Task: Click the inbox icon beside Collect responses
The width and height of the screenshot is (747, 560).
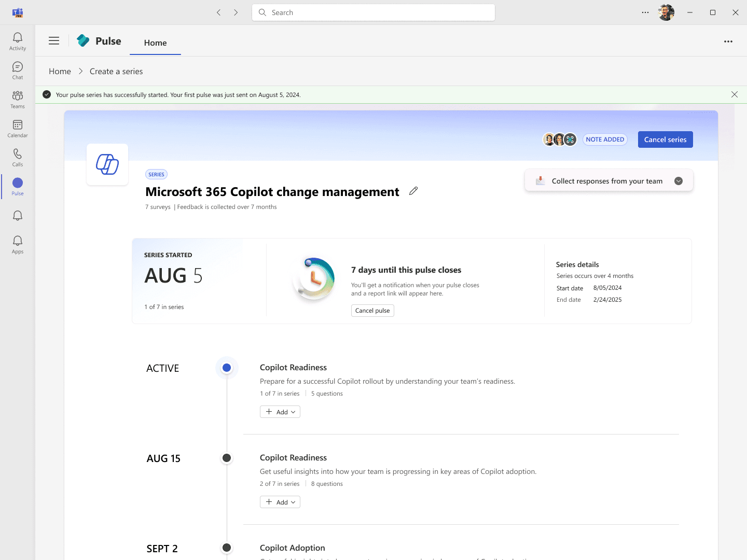Action: (540, 180)
